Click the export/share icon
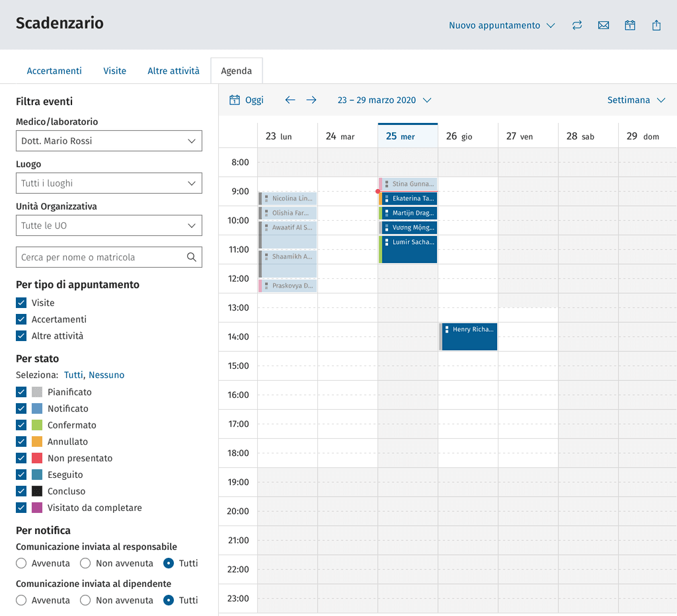The height and width of the screenshot is (616, 677). pyautogui.click(x=657, y=26)
